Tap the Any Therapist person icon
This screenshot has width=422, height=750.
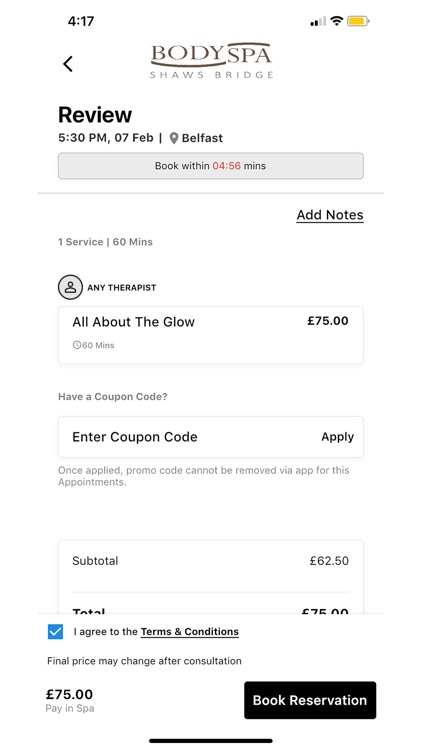coord(70,287)
